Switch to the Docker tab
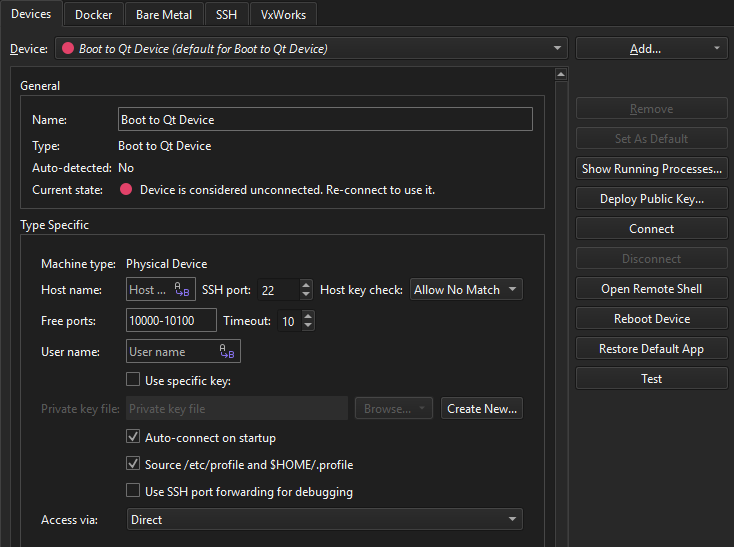The image size is (734, 547). click(94, 15)
